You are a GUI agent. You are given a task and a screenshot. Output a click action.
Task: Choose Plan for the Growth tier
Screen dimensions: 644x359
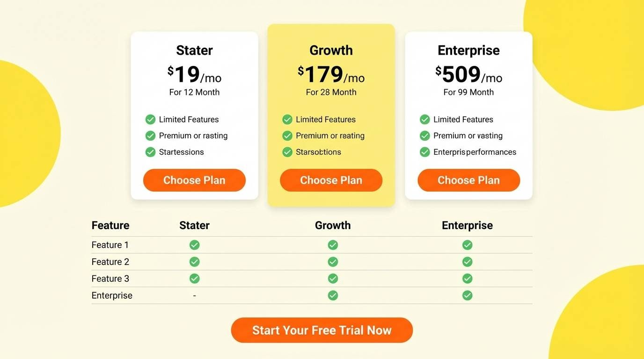[x=331, y=180]
